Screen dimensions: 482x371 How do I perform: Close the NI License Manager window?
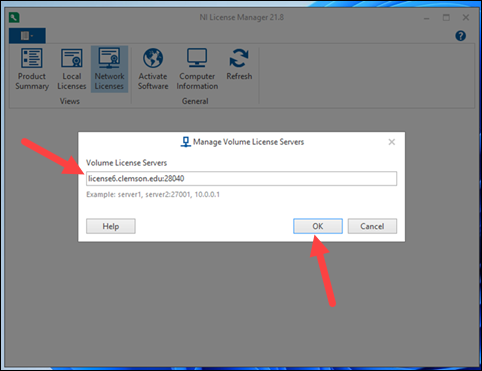(466, 18)
